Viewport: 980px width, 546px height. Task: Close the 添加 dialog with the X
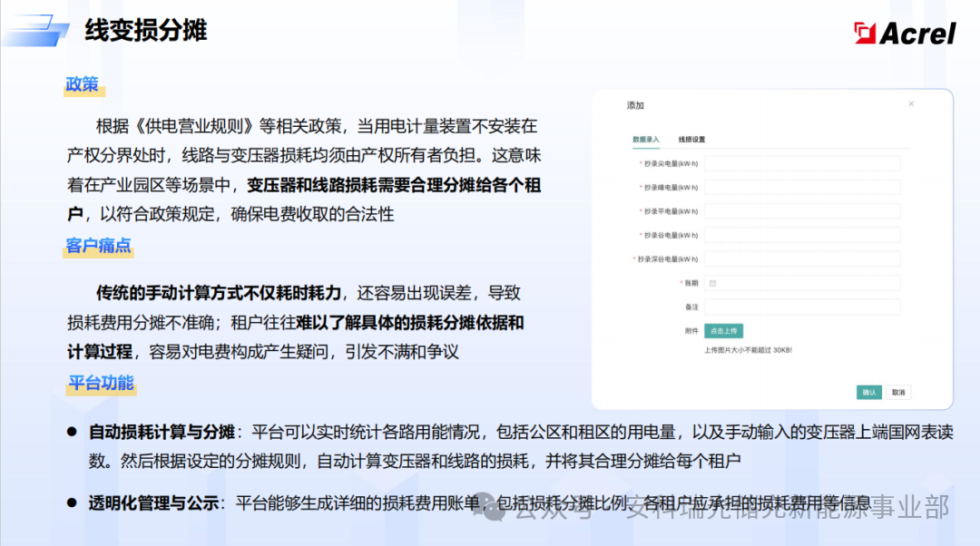click(x=911, y=103)
